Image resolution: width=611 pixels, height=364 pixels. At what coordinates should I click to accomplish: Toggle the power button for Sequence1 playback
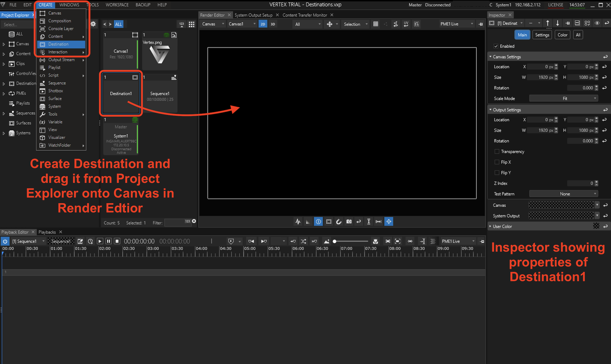coord(5,241)
